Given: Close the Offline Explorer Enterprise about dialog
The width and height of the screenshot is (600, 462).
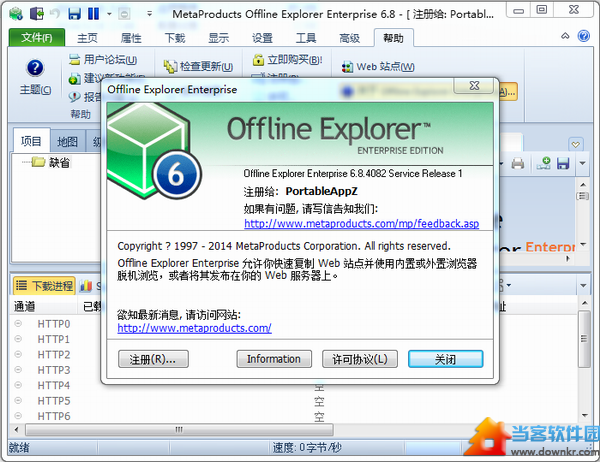Looking at the screenshot, I should 474,85.
